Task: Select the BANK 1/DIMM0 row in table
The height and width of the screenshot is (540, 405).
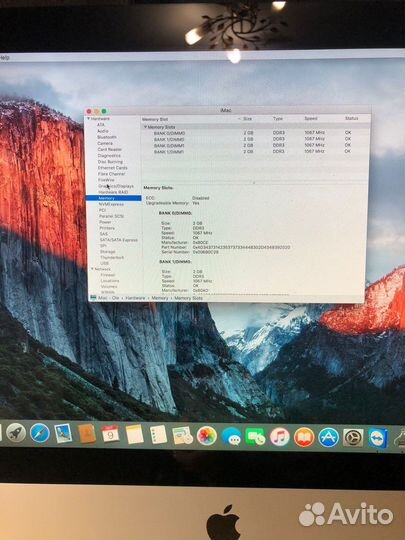Action: click(256, 139)
